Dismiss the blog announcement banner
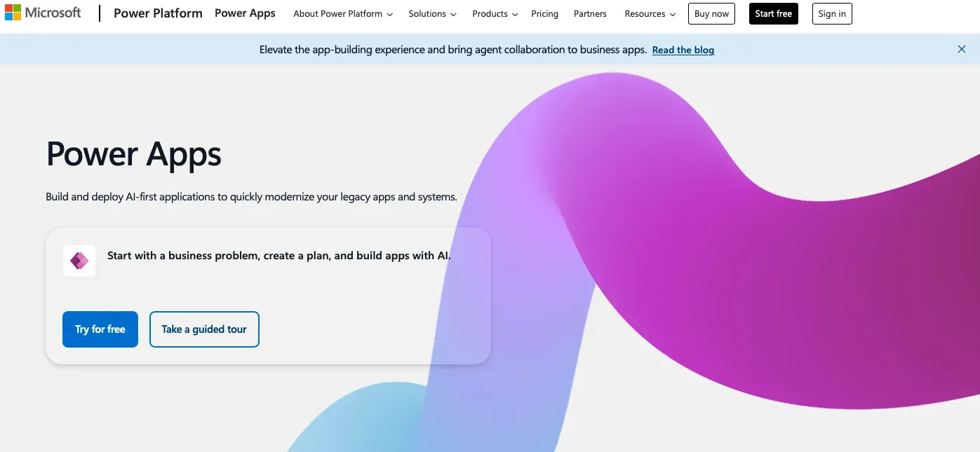Image resolution: width=980 pixels, height=452 pixels. pyautogui.click(x=961, y=49)
